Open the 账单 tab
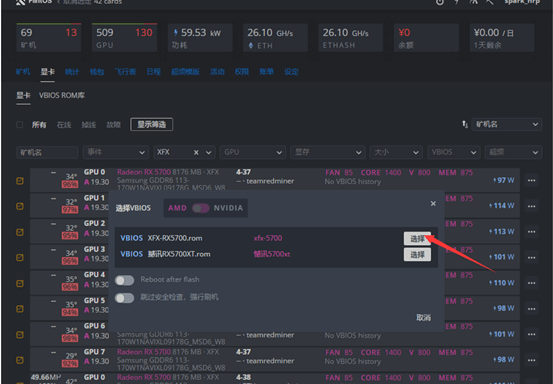Viewport: 553px width, 384px height. tap(266, 72)
